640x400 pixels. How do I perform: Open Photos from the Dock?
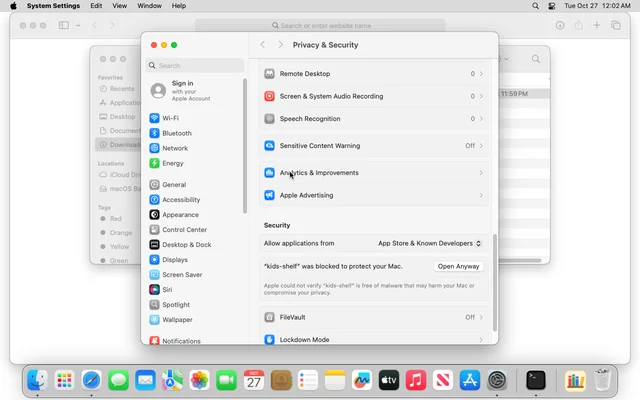199,380
